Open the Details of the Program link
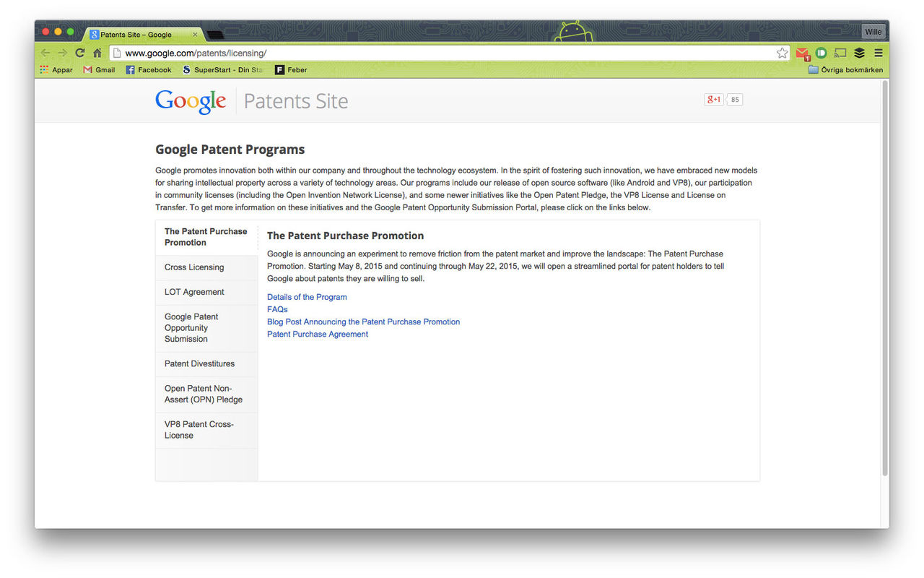This screenshot has width=924, height=578. (307, 297)
